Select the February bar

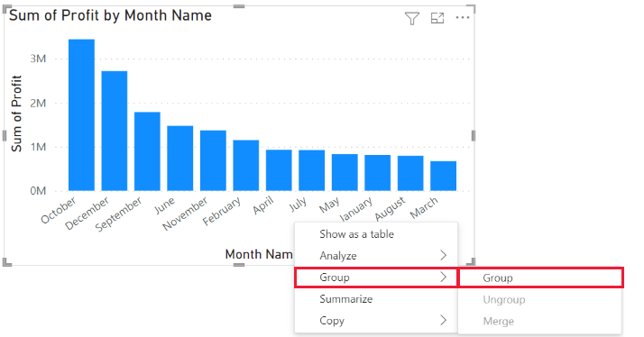click(x=246, y=166)
